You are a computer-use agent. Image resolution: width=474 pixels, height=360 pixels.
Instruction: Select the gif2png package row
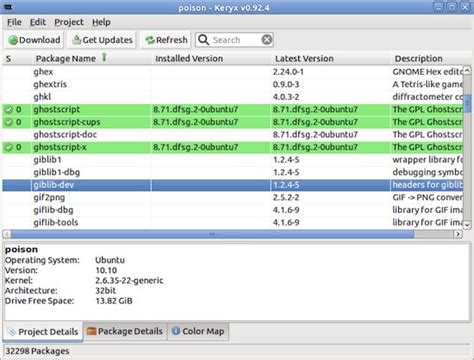click(232, 198)
